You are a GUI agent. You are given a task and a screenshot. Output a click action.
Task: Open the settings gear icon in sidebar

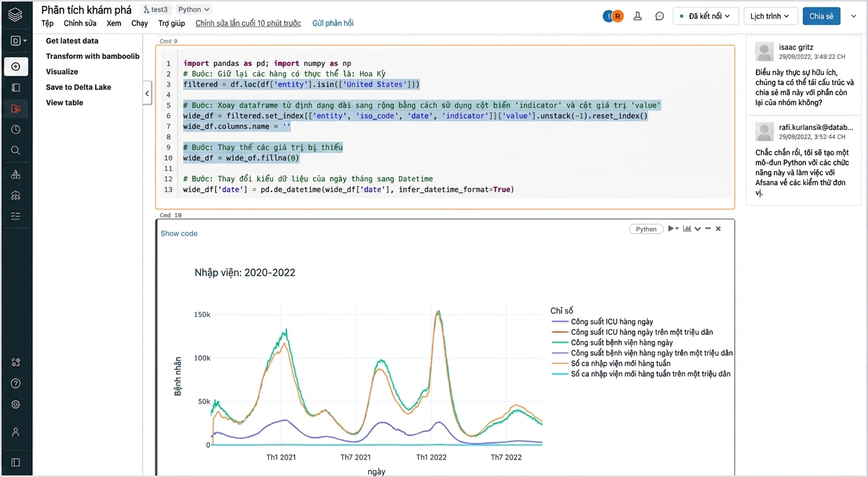click(16, 404)
